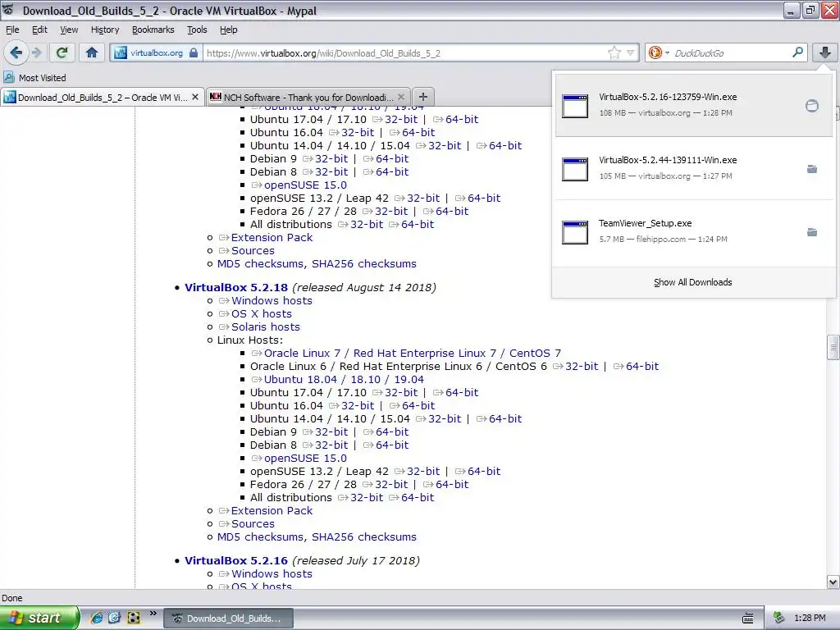The width and height of the screenshot is (840, 630).
Task: Click the vertical scrollbar thumb
Action: pyautogui.click(x=833, y=347)
